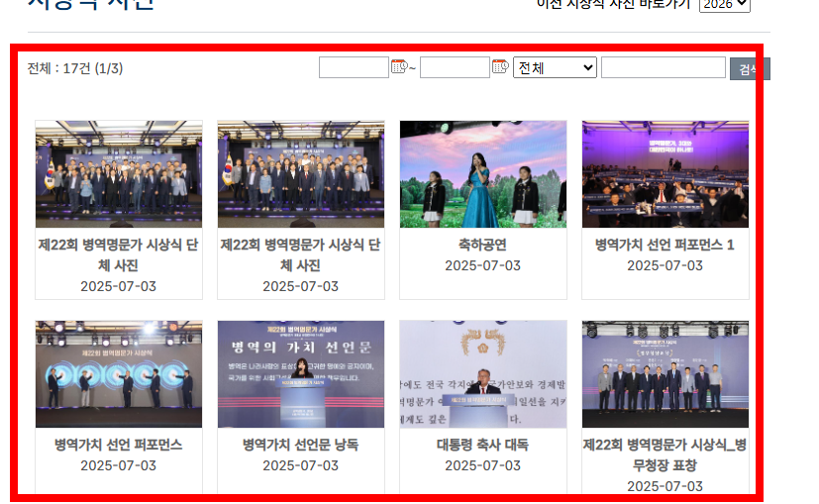Click the 2025-07-03 date under 병무청장 표창
Image resolution: width=819 pixels, height=504 pixels.
coord(665,487)
